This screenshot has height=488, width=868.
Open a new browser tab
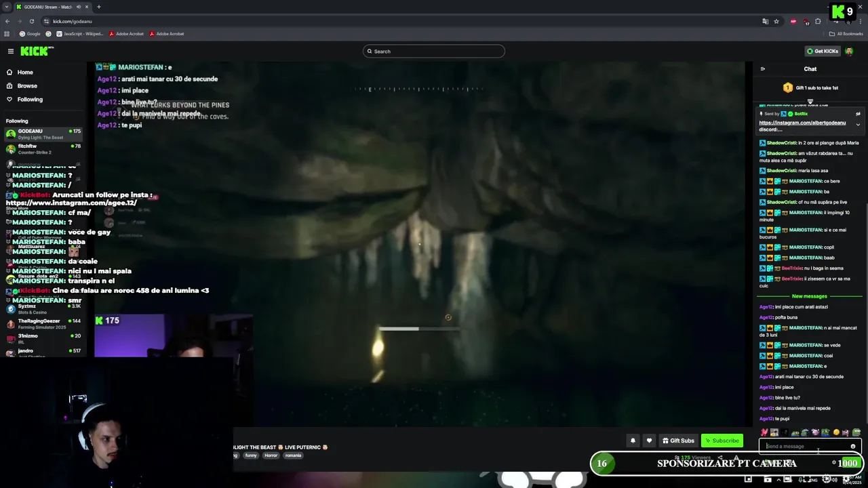(x=99, y=7)
